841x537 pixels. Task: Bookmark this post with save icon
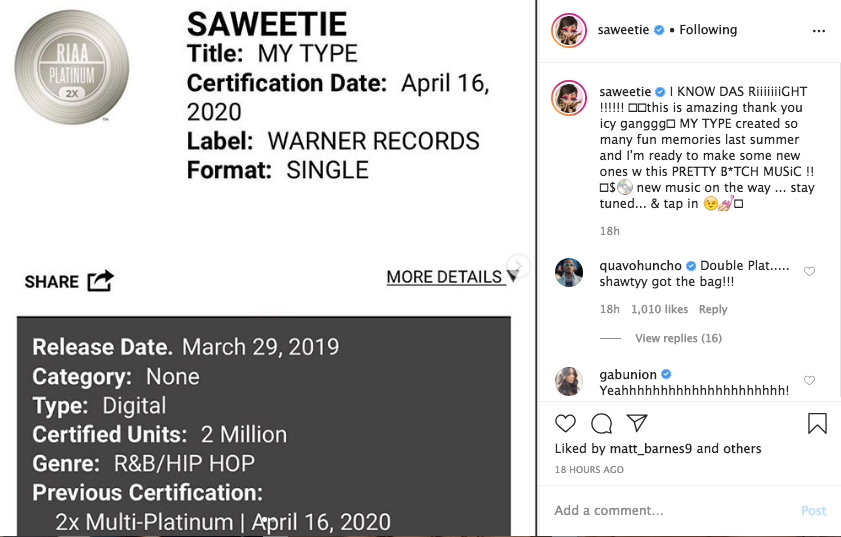817,423
